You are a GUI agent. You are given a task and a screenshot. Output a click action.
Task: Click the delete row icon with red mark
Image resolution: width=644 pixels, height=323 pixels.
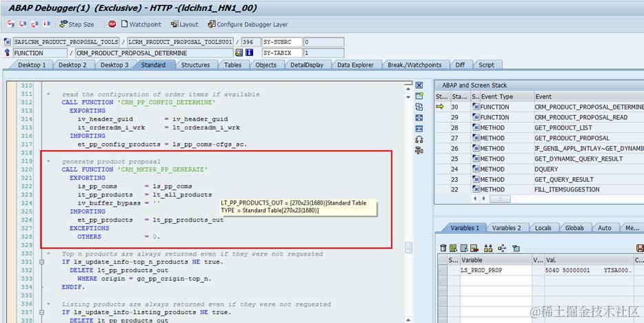tap(474, 248)
